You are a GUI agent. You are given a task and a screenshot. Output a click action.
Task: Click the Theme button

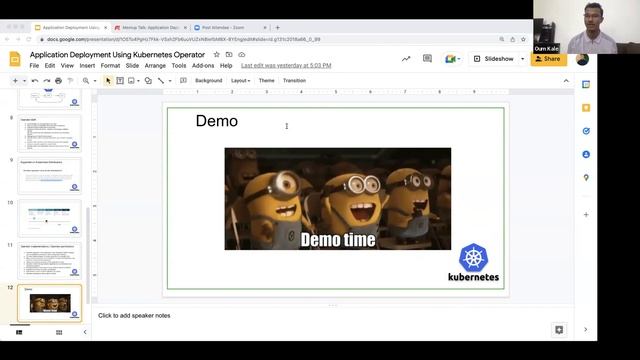(x=267, y=80)
